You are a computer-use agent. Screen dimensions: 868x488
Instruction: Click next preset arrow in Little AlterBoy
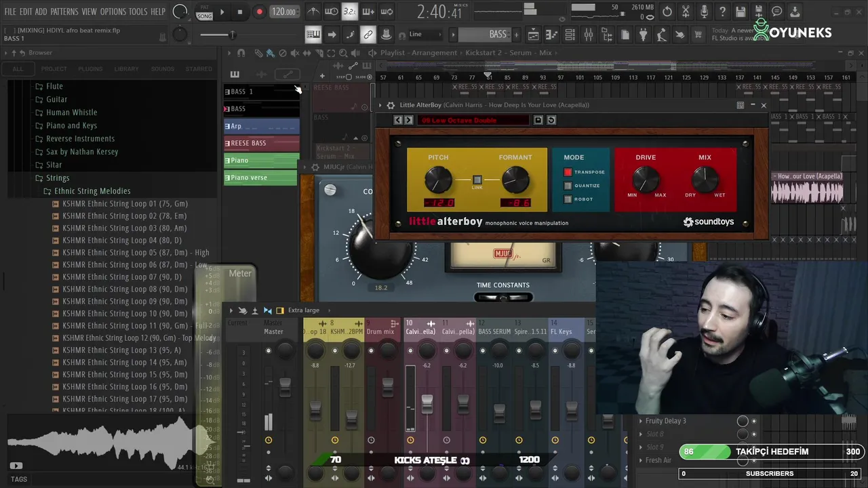(408, 120)
